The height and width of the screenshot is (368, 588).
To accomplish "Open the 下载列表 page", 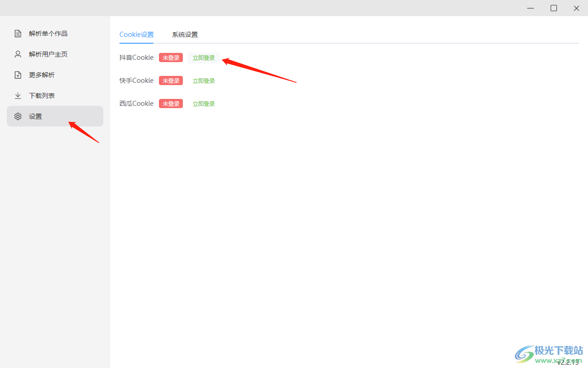I will 55,96.
